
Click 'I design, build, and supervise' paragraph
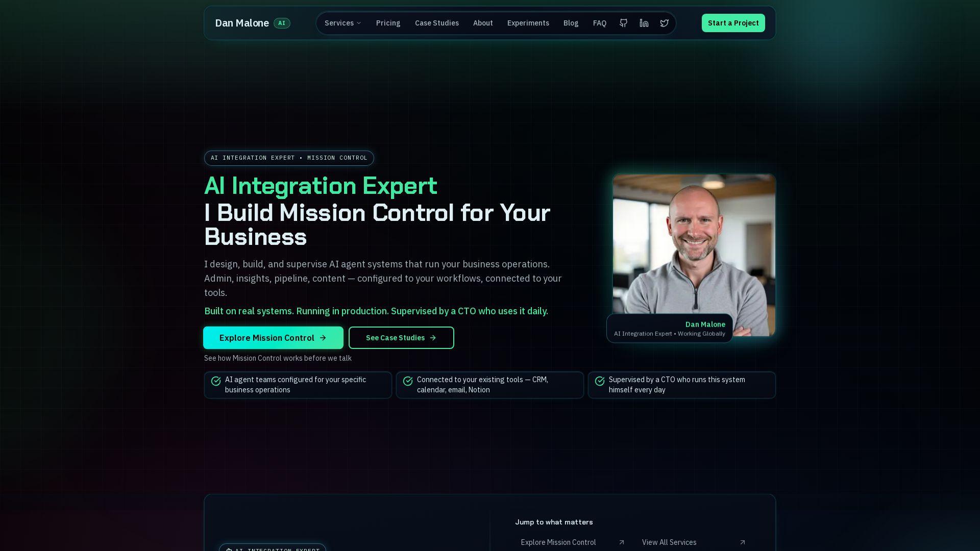click(x=383, y=279)
